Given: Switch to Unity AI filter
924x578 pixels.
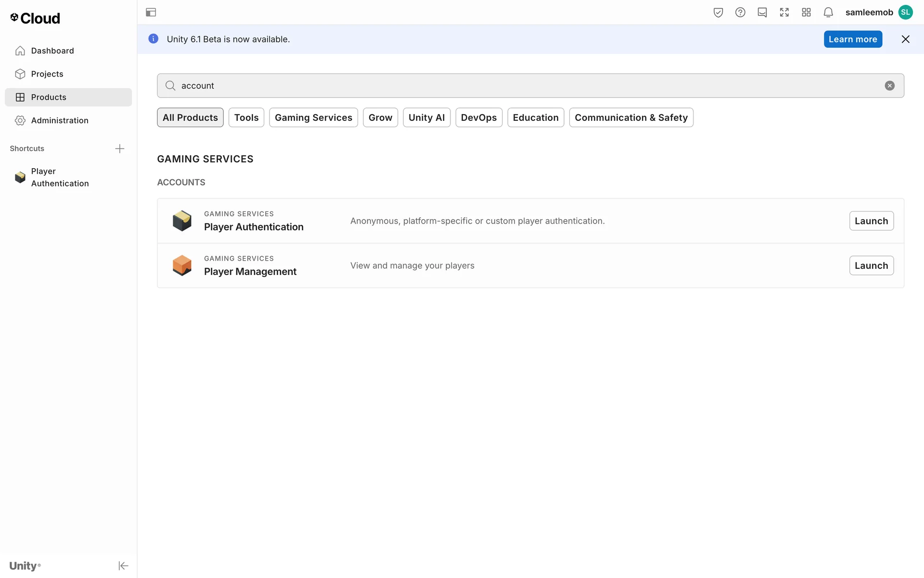Looking at the screenshot, I should (x=426, y=118).
